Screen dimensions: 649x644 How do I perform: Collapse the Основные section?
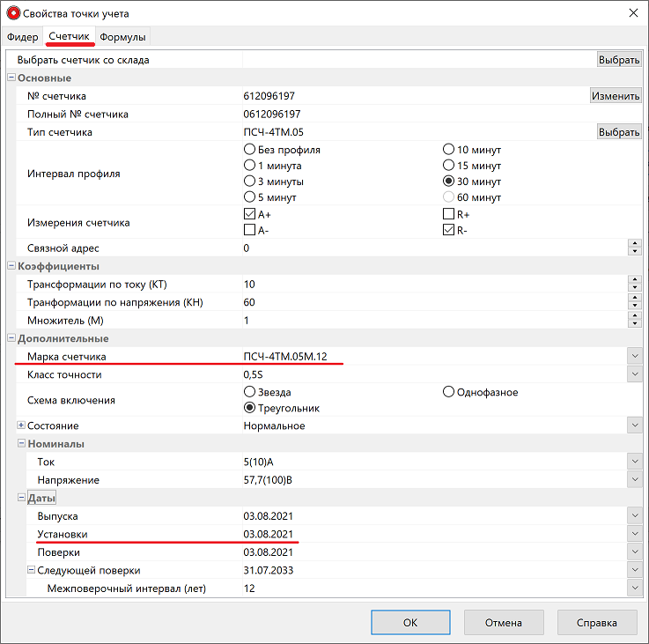pos(11,78)
